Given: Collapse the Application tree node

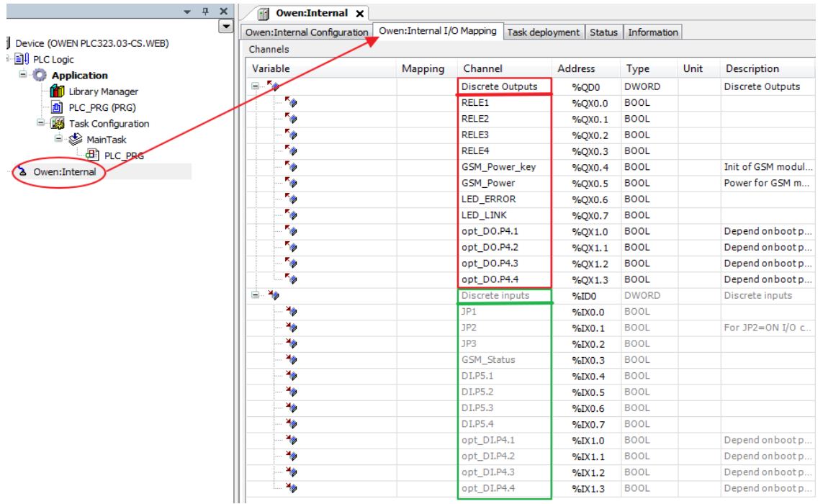Looking at the screenshot, I should click(x=22, y=76).
